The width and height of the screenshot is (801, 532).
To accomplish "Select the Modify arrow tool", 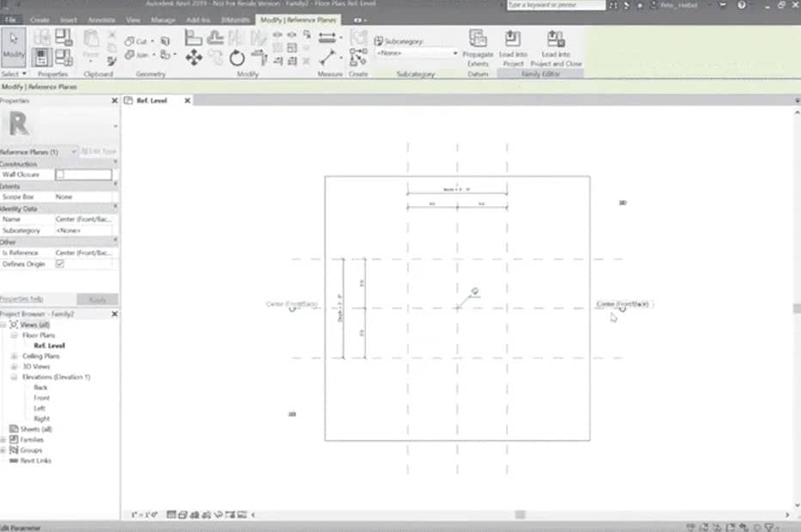I will [12, 40].
